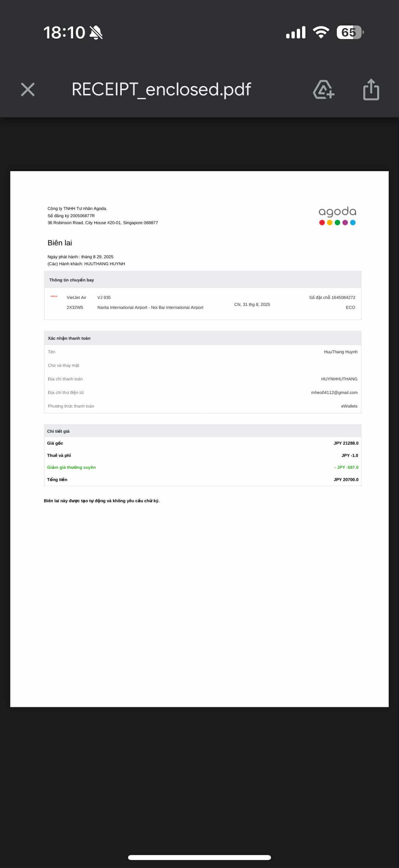
Task: Tap the Xác nhận thanh toán header
Action: (69, 338)
